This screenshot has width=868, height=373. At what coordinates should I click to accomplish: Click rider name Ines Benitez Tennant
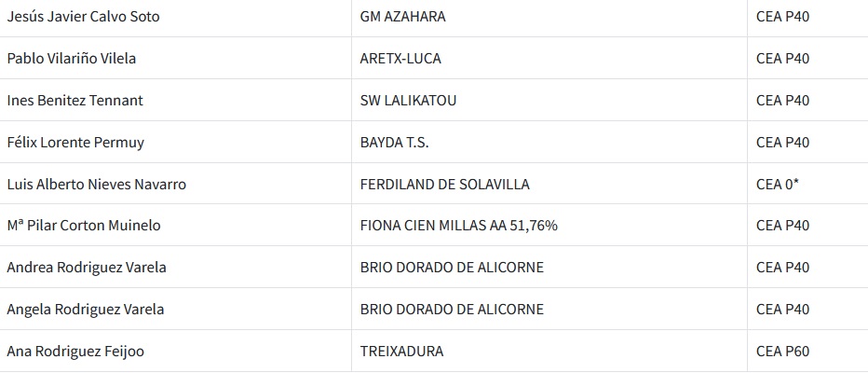75,101
